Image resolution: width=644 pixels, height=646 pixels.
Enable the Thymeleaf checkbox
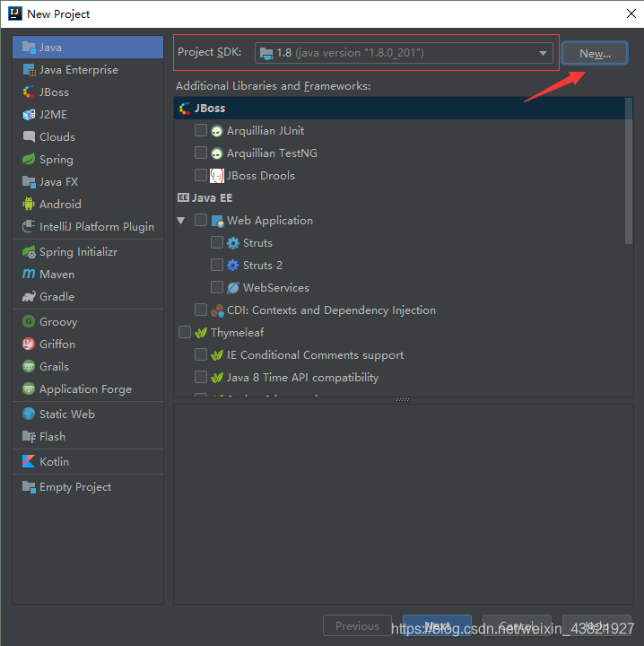pyautogui.click(x=185, y=332)
